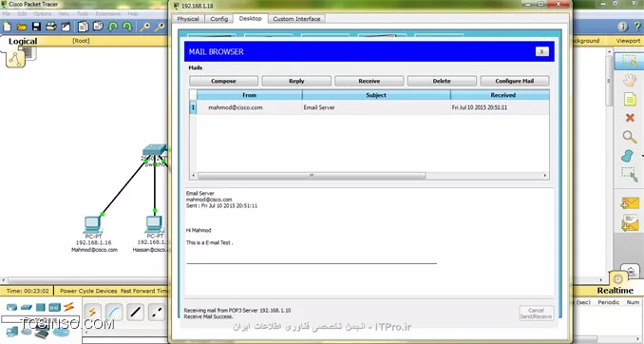Activate the red X Delete tool
The width and height of the screenshot is (644, 344).
(x=630, y=118)
